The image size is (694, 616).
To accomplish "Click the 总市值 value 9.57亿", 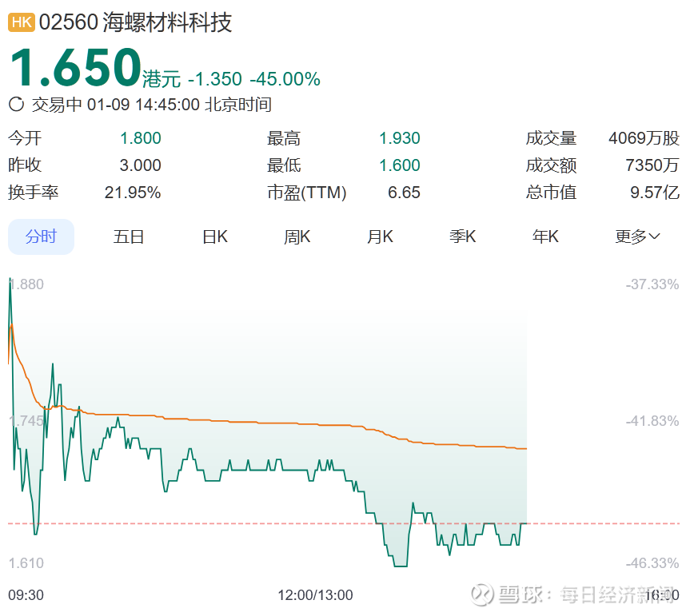I will point(655,193).
